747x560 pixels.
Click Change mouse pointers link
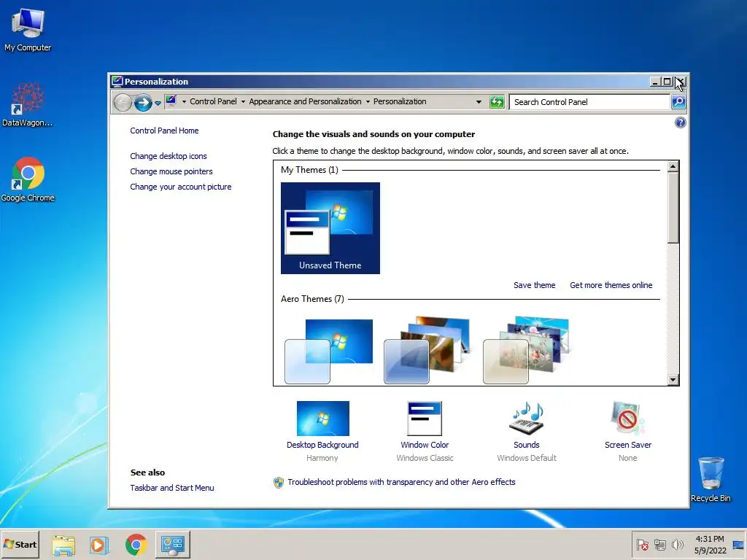tap(171, 171)
